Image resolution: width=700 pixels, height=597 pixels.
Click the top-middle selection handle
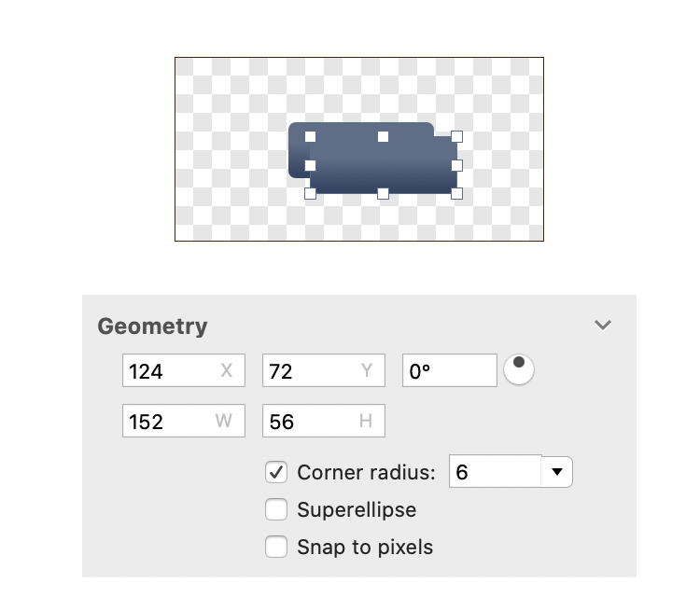click(x=384, y=137)
